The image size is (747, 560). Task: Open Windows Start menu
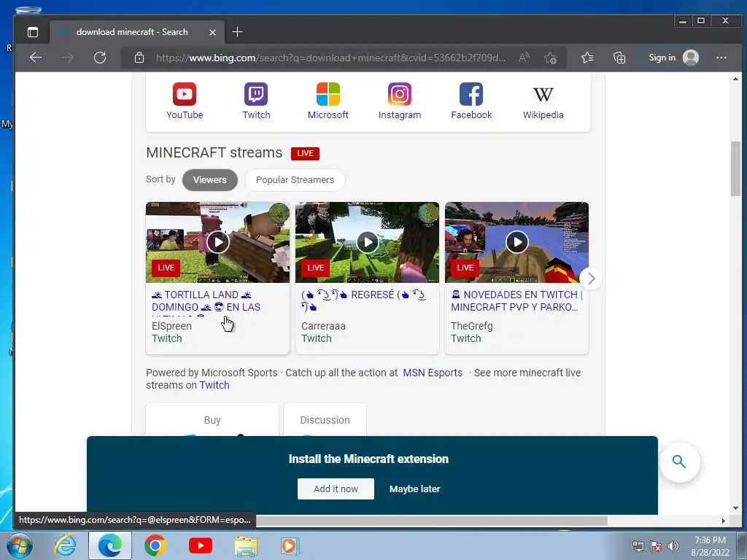tap(20, 545)
